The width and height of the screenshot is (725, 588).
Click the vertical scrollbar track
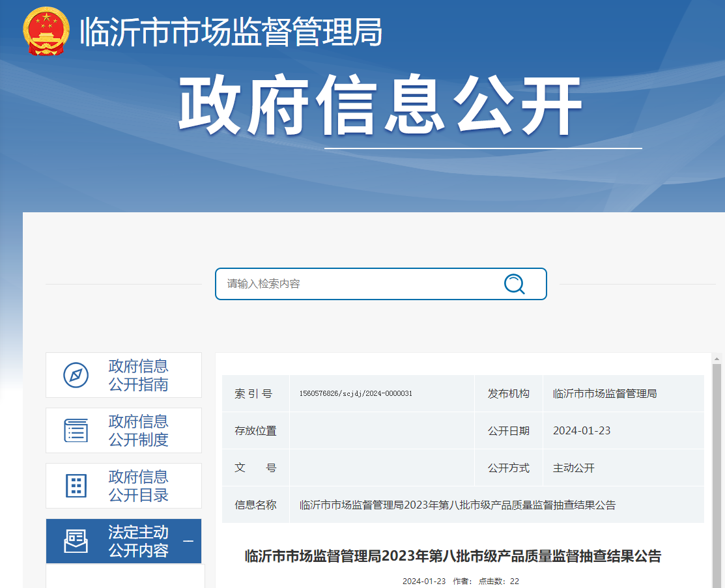coord(717,476)
